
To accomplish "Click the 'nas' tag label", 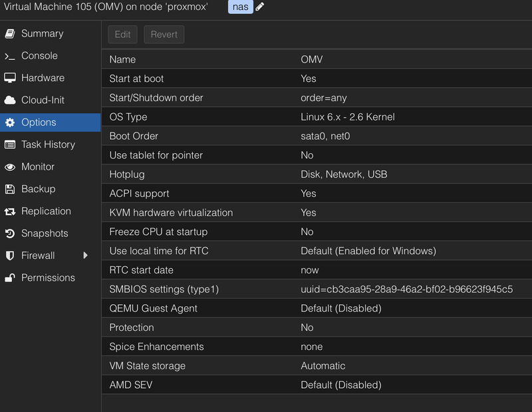I will (x=240, y=7).
